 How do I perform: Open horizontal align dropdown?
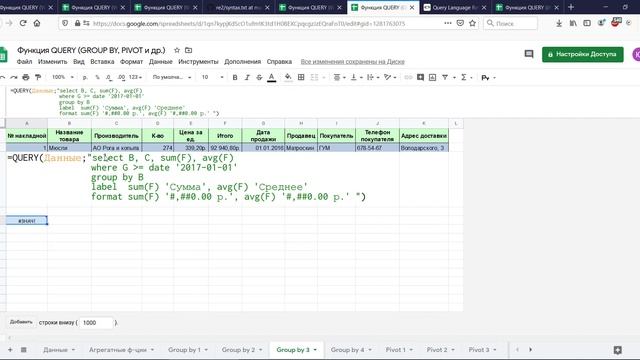tap(339, 77)
